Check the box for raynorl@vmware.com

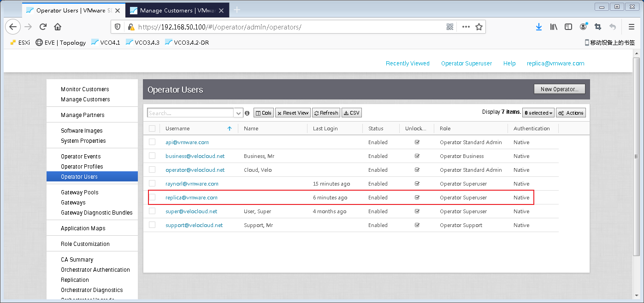coord(152,183)
